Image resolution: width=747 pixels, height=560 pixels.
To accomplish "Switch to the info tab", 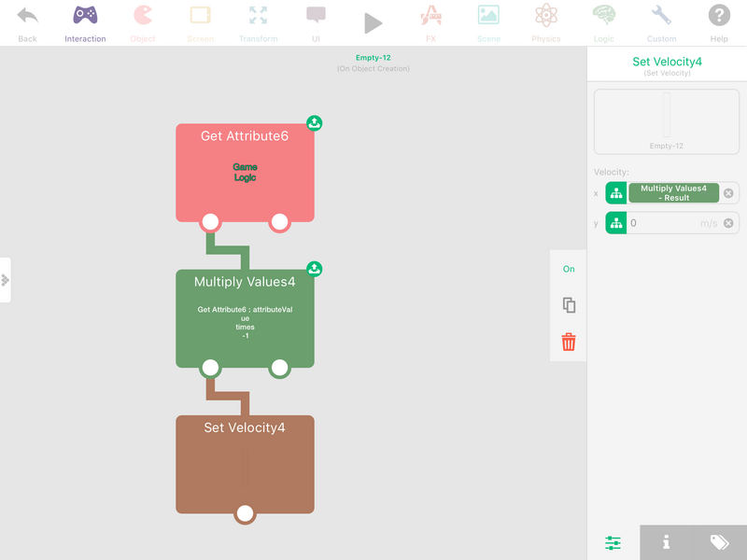I will pyautogui.click(x=667, y=542).
